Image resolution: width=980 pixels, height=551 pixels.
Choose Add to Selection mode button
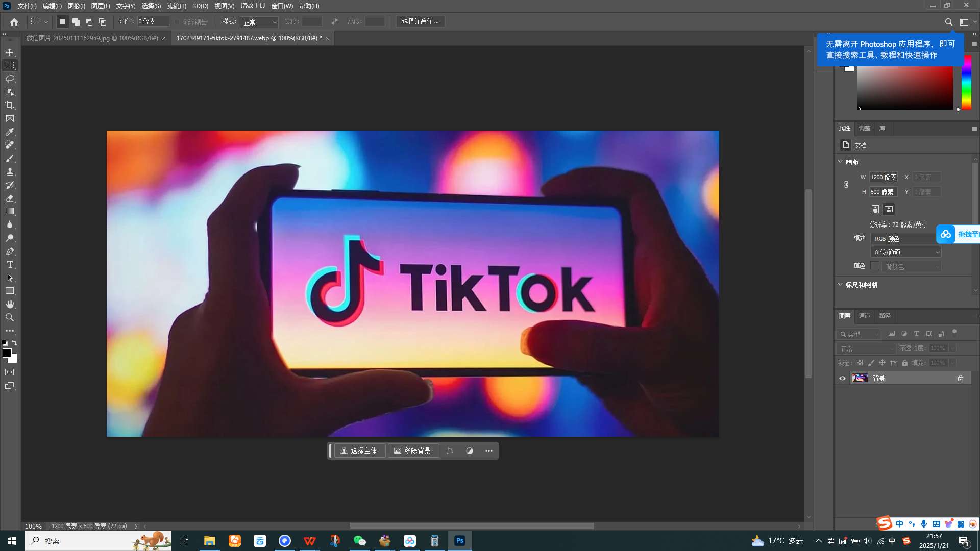[x=76, y=22]
